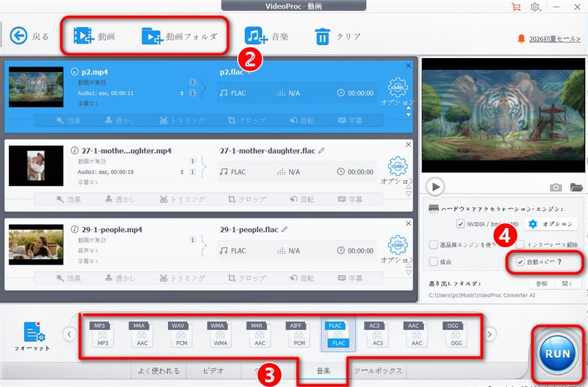
Task: Browse output folder with 参照 button
Action: [542, 283]
